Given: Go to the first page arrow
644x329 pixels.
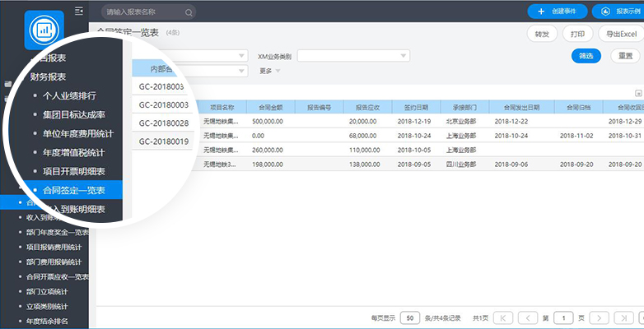Looking at the screenshot, I should (x=503, y=318).
